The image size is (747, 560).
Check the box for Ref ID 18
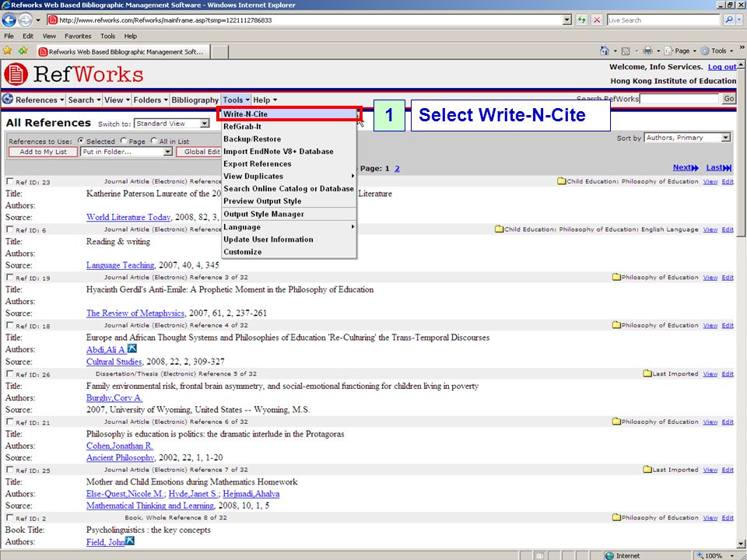click(x=9, y=325)
